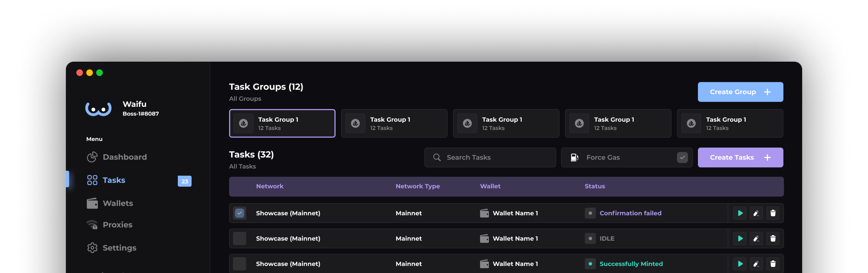This screenshot has width=868, height=273.
Task: Start the IDLE task with play icon
Action: 740,239
